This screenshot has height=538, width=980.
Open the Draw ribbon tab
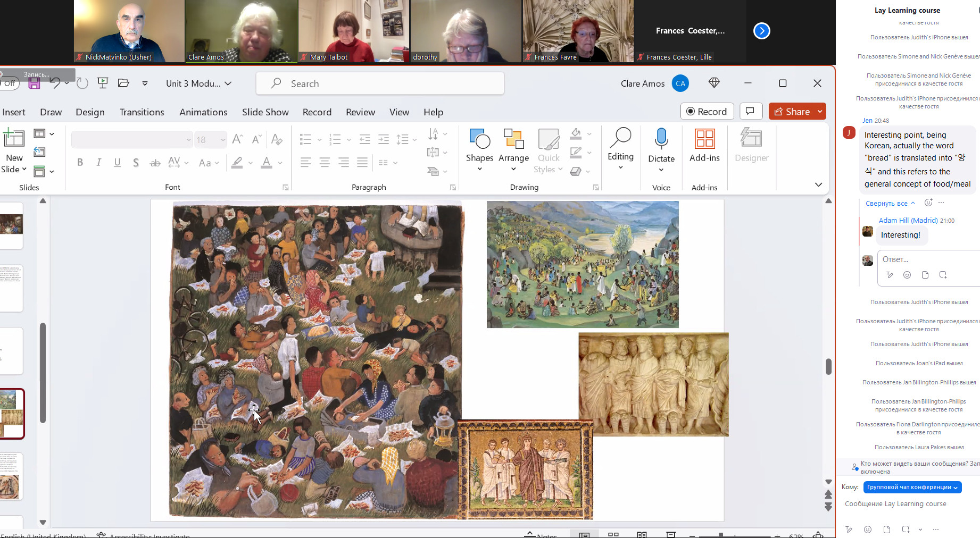(x=51, y=112)
